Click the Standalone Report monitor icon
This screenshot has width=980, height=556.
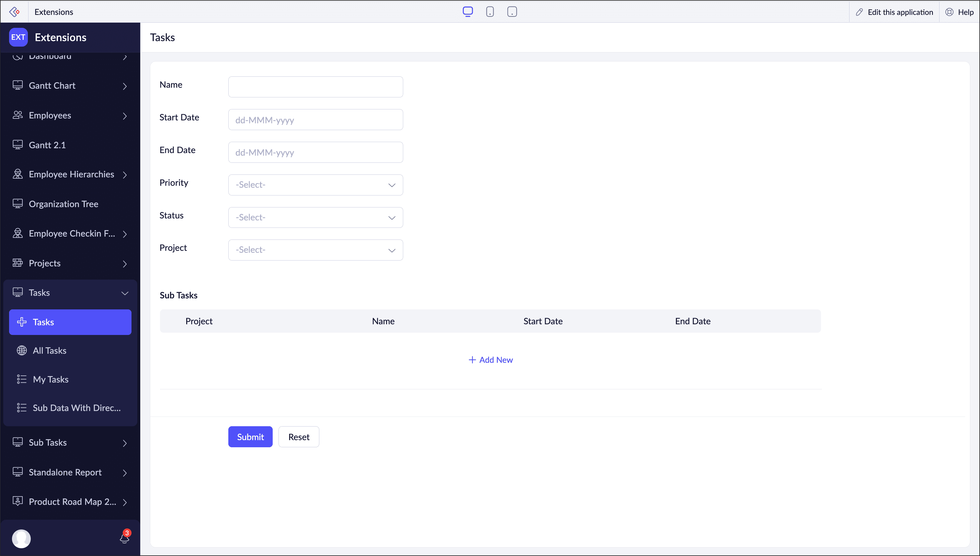point(17,472)
